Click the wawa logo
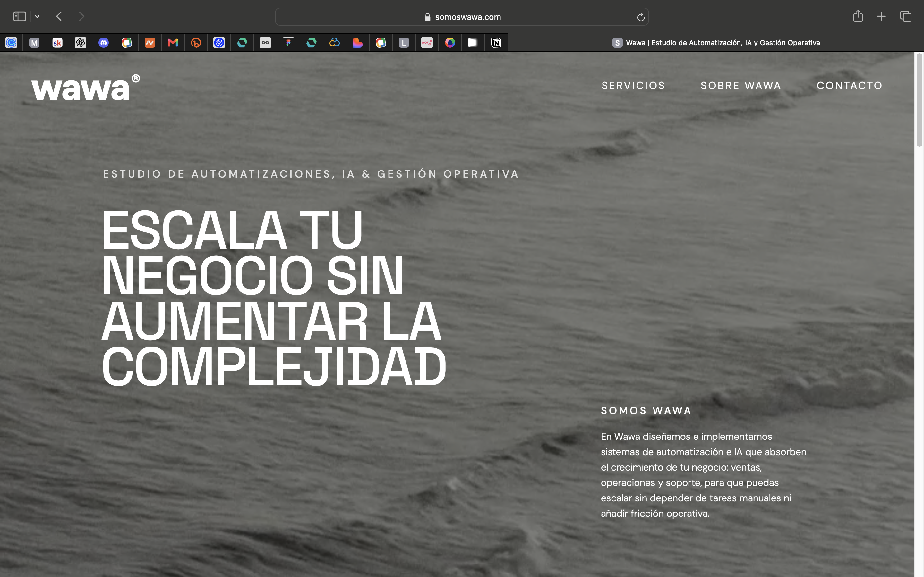924x577 pixels. tap(86, 88)
